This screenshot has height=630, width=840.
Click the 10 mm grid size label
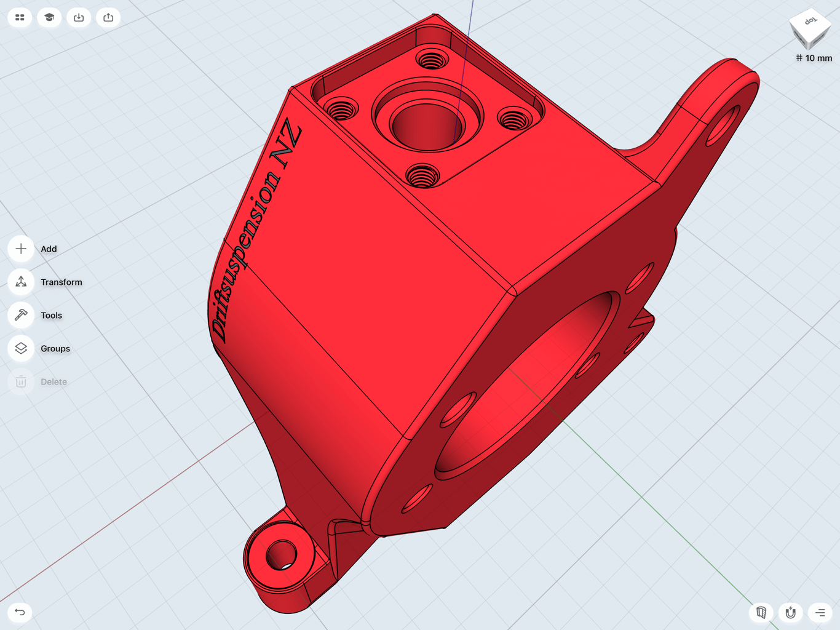click(x=814, y=58)
